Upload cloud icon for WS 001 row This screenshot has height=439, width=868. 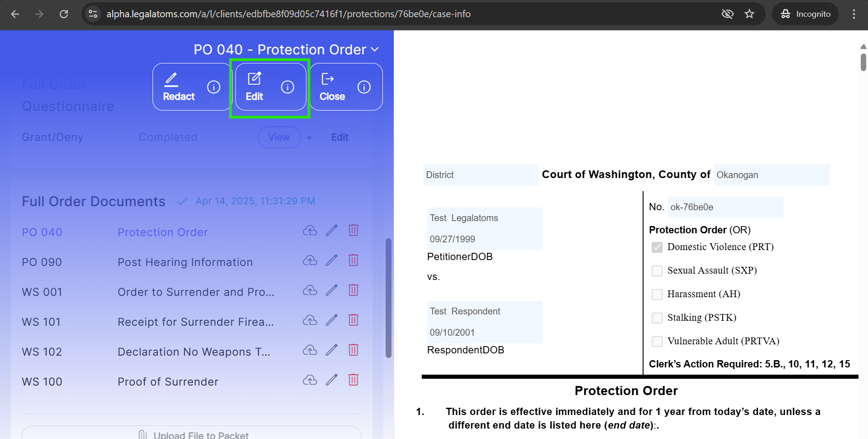click(310, 290)
